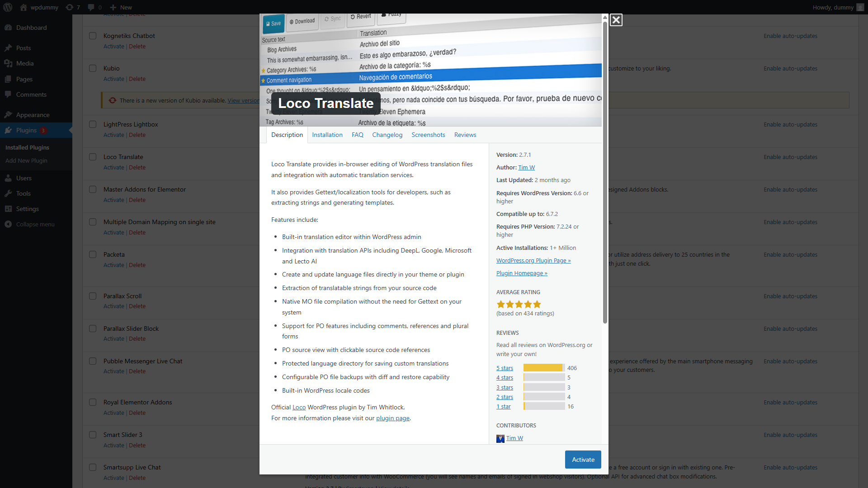Tick the Kubio plugin checkbox
868x488 pixels.
pyautogui.click(x=93, y=68)
